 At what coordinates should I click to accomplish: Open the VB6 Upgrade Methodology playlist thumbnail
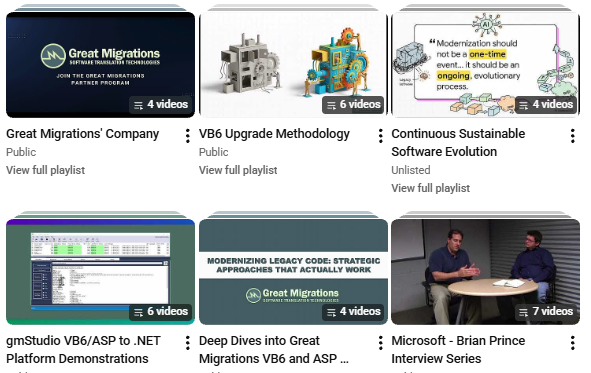tap(293, 65)
